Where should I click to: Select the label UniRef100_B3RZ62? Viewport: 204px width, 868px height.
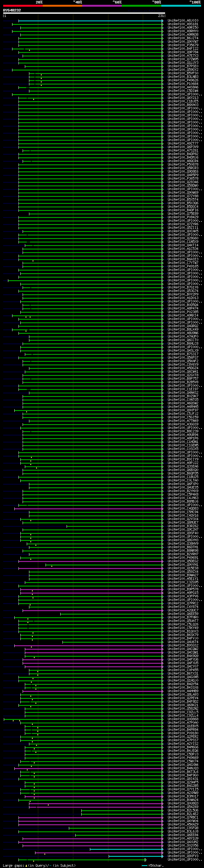(x=183, y=526)
